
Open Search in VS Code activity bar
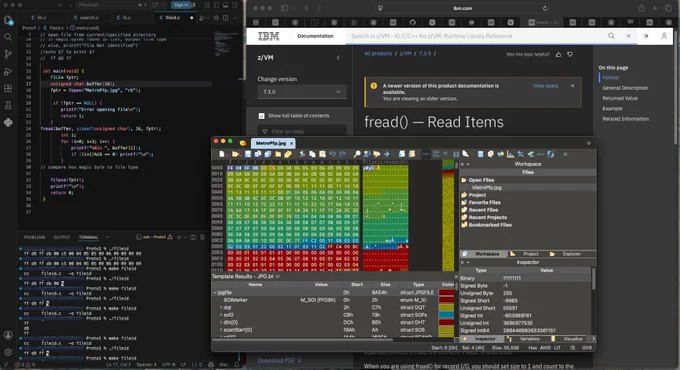pyautogui.click(x=8, y=37)
